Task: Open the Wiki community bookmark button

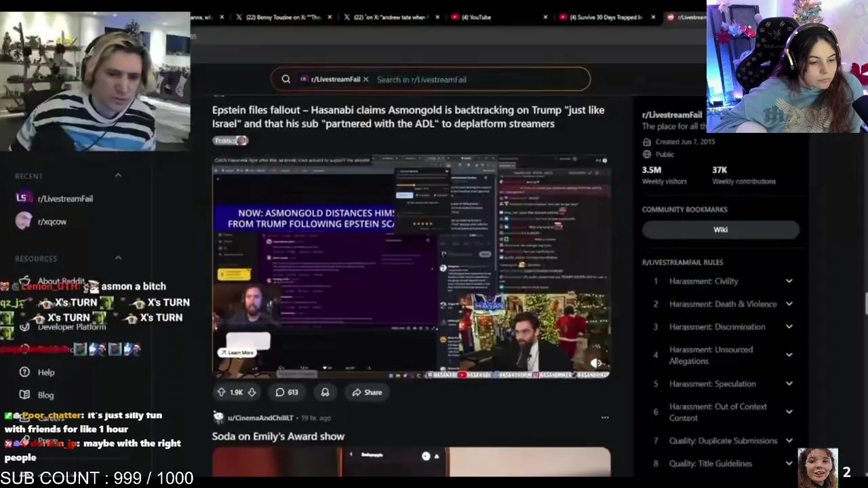Action: click(721, 229)
